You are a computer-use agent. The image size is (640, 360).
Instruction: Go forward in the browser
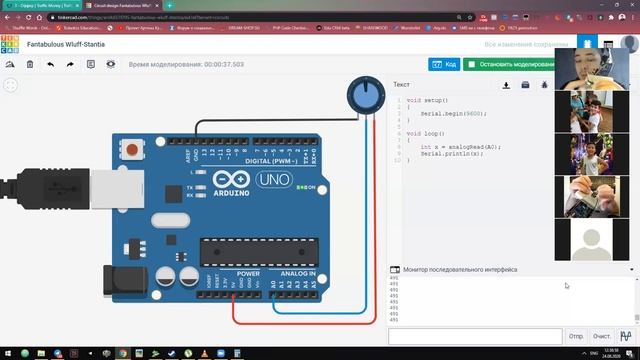click(x=18, y=18)
